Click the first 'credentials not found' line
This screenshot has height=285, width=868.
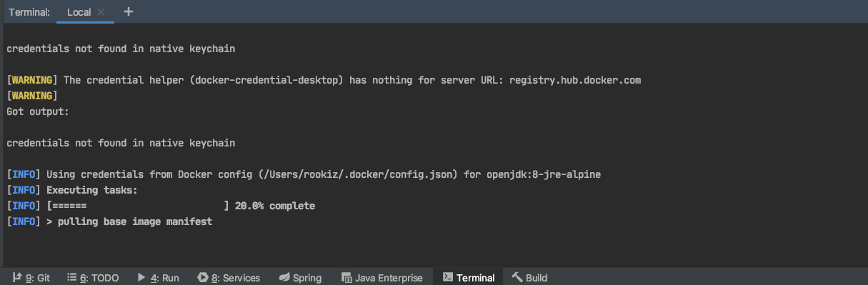[121, 49]
